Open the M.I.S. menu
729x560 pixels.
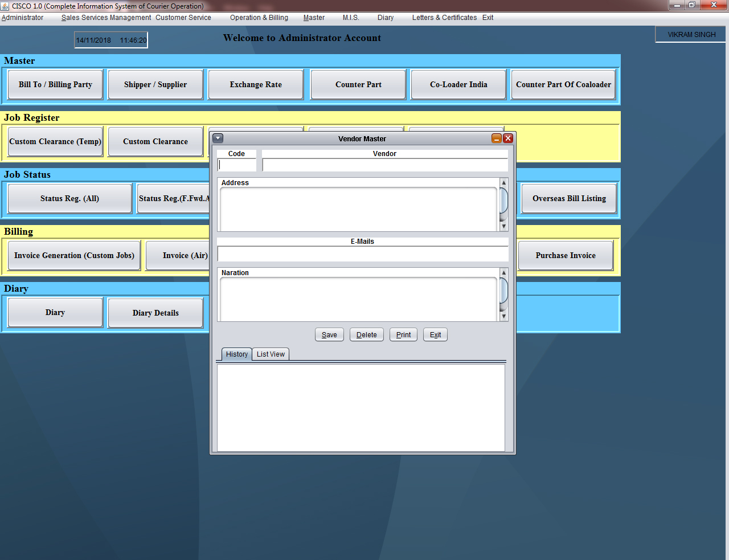coord(351,18)
